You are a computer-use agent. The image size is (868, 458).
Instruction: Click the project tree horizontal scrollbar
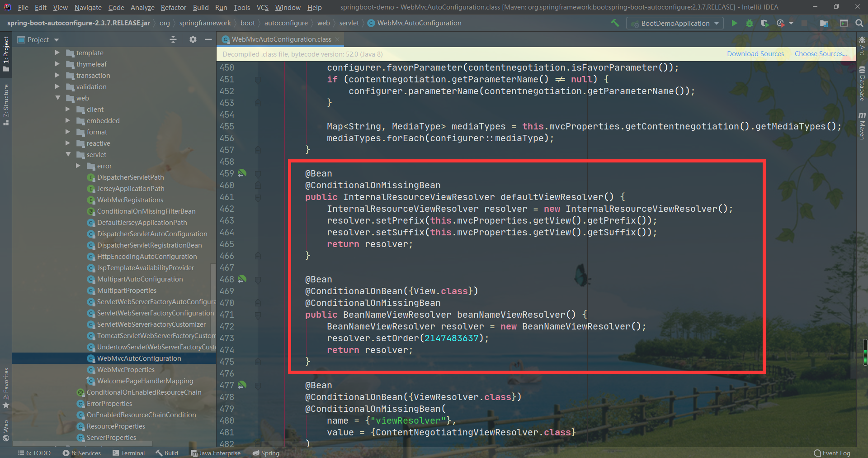(82, 444)
